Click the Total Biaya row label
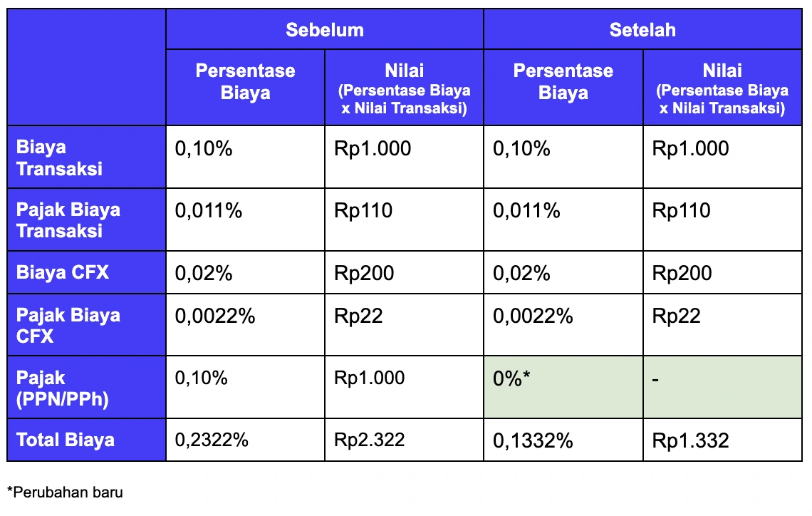Image resolution: width=812 pixels, height=516 pixels. 86,440
